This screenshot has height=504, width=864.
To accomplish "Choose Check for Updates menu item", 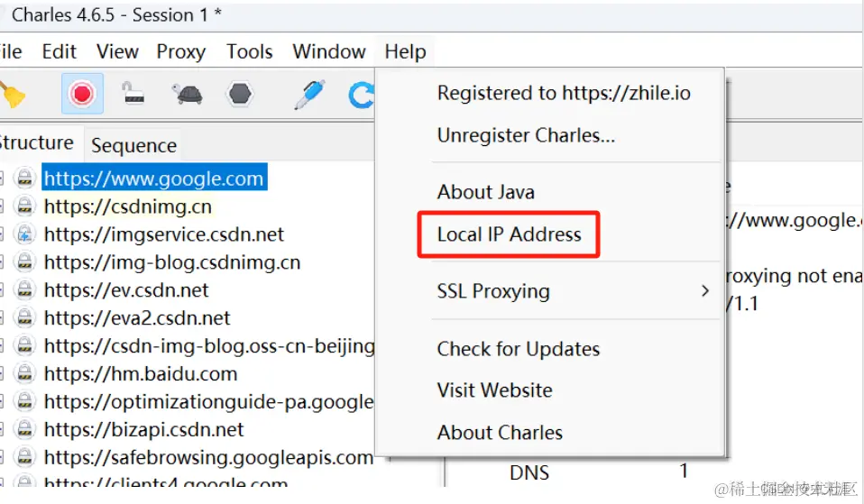I will point(519,349).
